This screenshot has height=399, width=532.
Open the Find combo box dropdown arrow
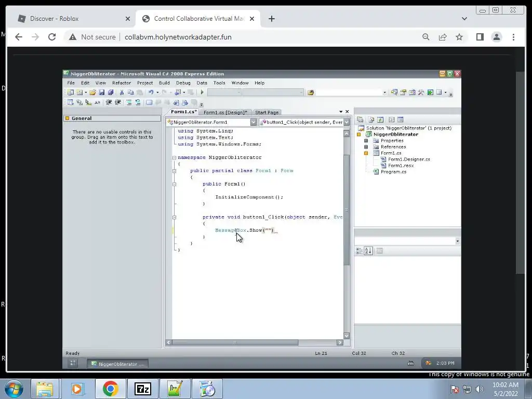click(384, 92)
